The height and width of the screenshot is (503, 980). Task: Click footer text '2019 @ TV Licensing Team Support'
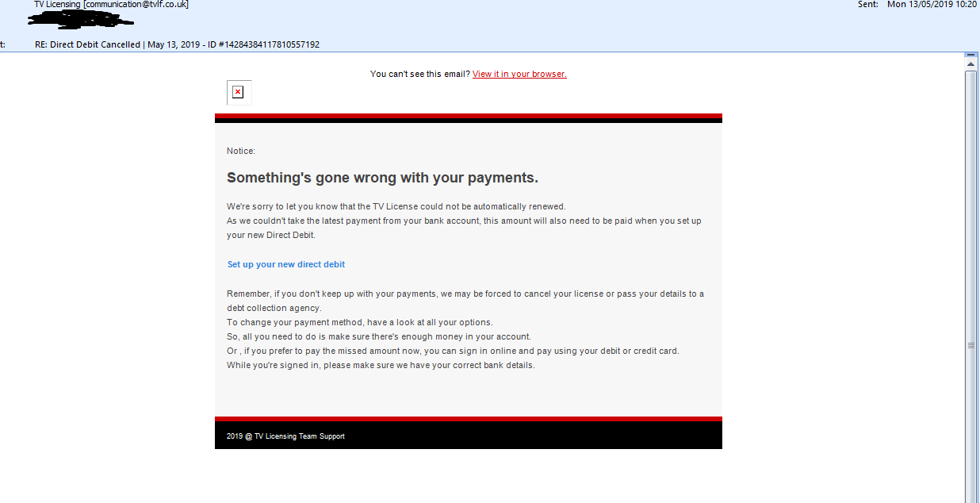point(285,436)
